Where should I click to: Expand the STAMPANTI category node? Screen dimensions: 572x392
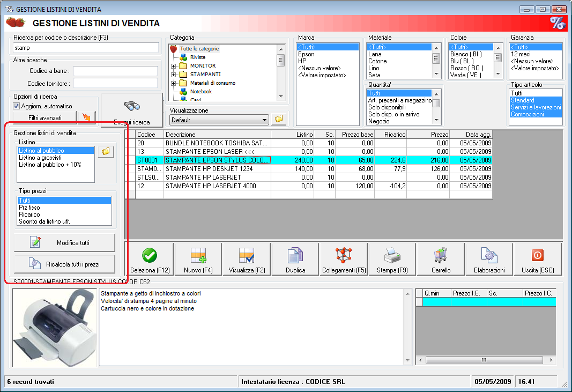coord(174,75)
